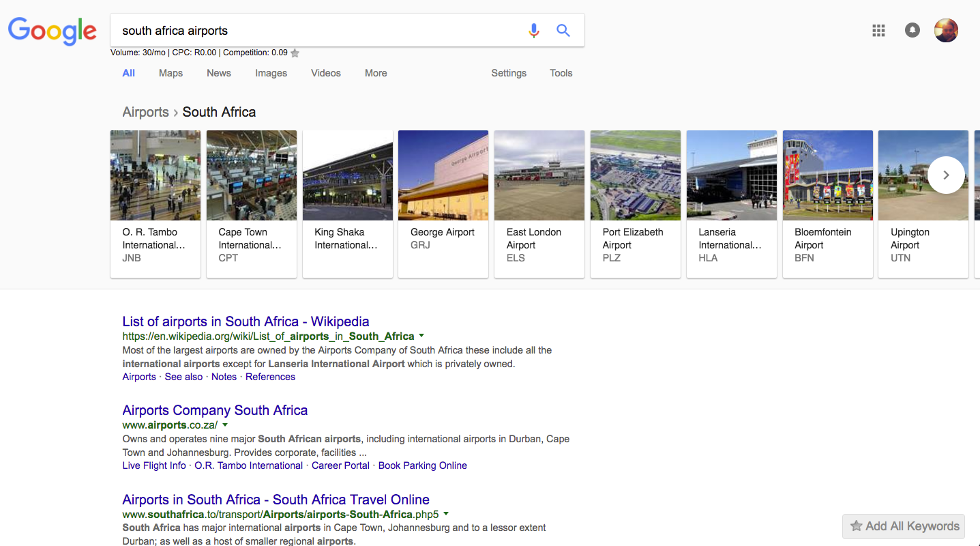The width and height of the screenshot is (980, 546).
Task: Switch to the Images tab
Action: tap(271, 73)
